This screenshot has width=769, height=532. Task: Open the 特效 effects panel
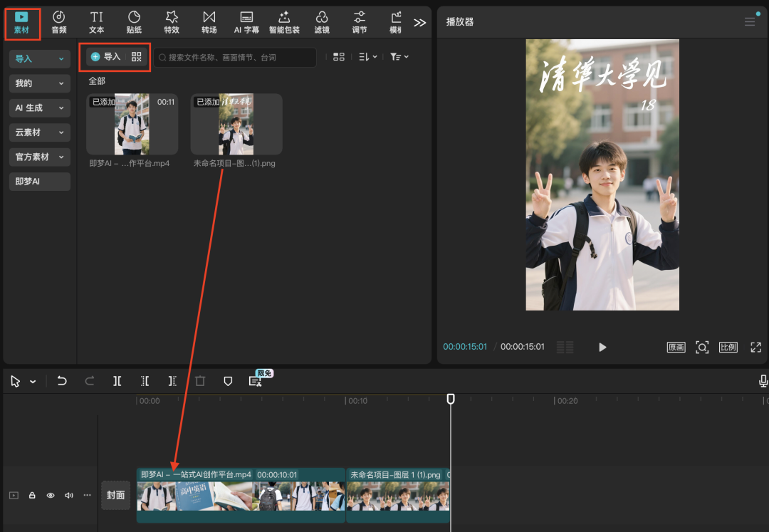(171, 21)
